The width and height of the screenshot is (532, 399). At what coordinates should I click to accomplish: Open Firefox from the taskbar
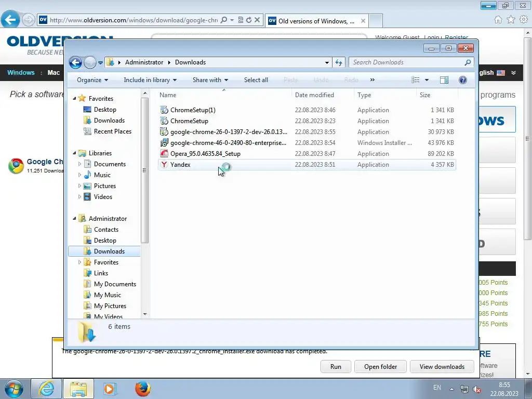(x=143, y=389)
